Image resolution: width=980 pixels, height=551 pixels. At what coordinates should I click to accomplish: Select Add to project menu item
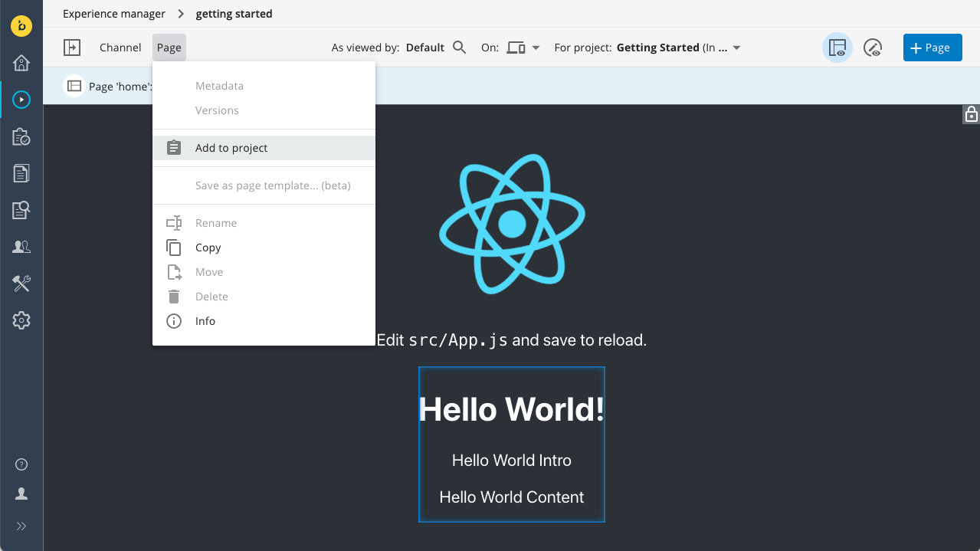point(264,148)
